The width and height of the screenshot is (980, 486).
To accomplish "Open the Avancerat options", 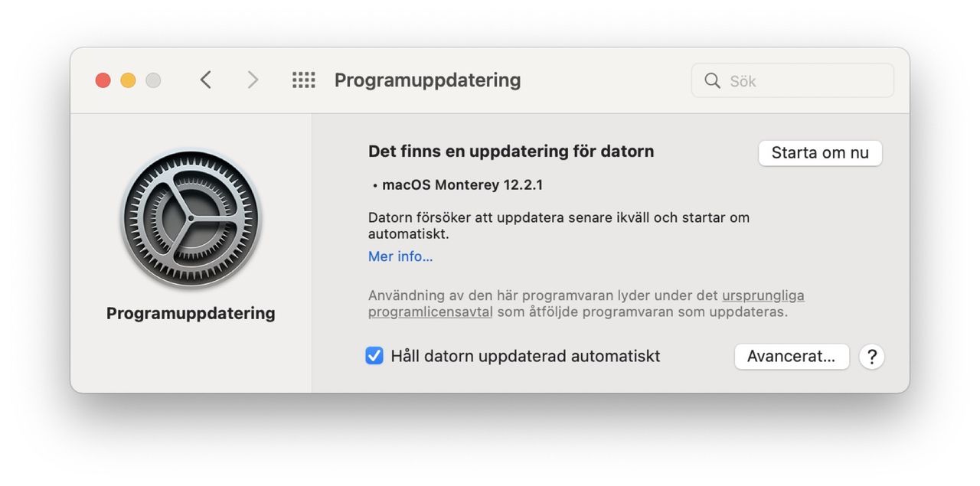I will [x=792, y=356].
